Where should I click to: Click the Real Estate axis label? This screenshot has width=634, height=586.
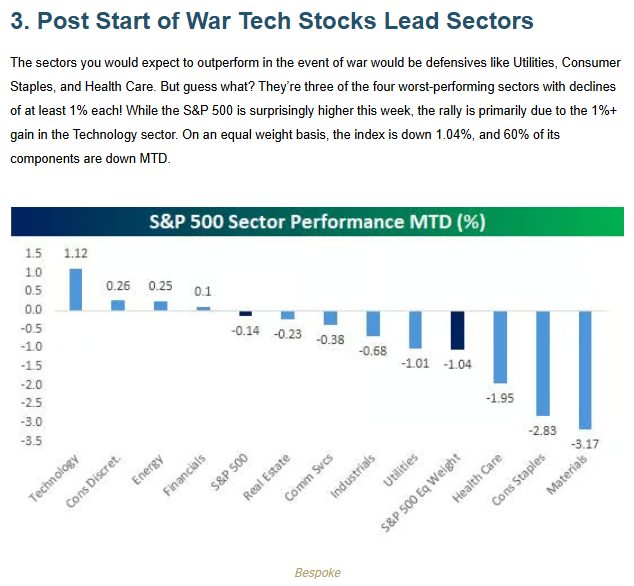point(272,475)
